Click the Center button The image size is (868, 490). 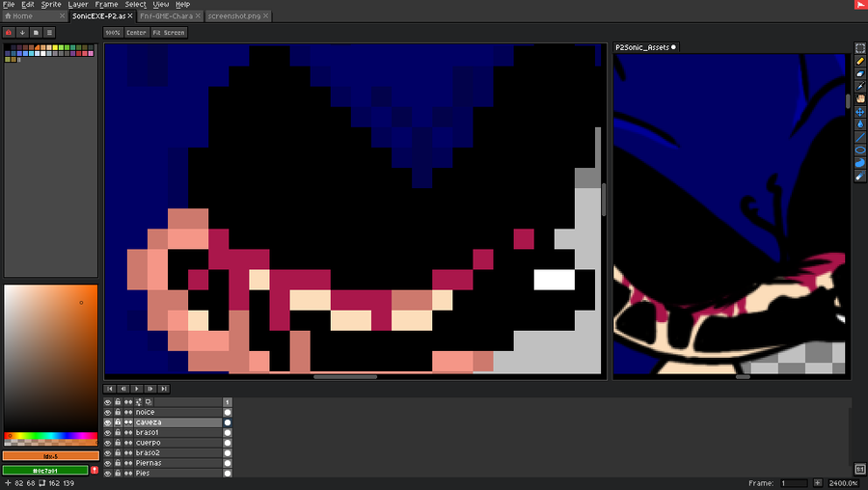(x=136, y=33)
